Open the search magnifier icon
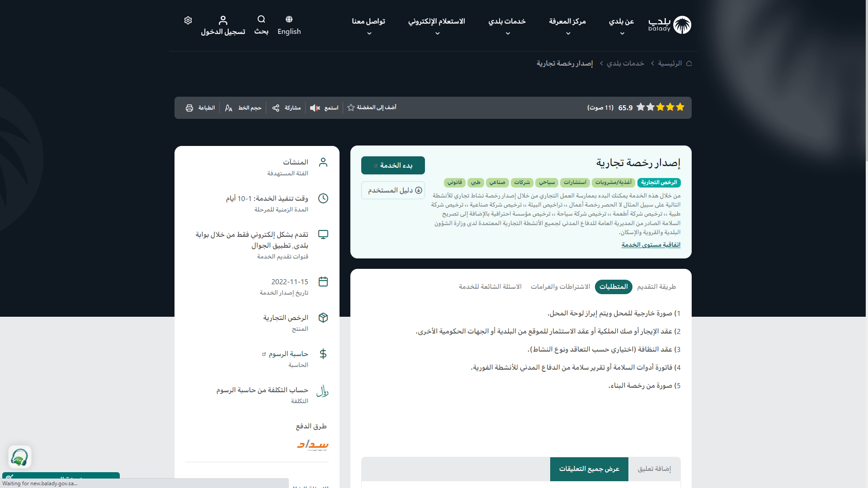Image resolution: width=868 pixels, height=488 pixels. (261, 19)
